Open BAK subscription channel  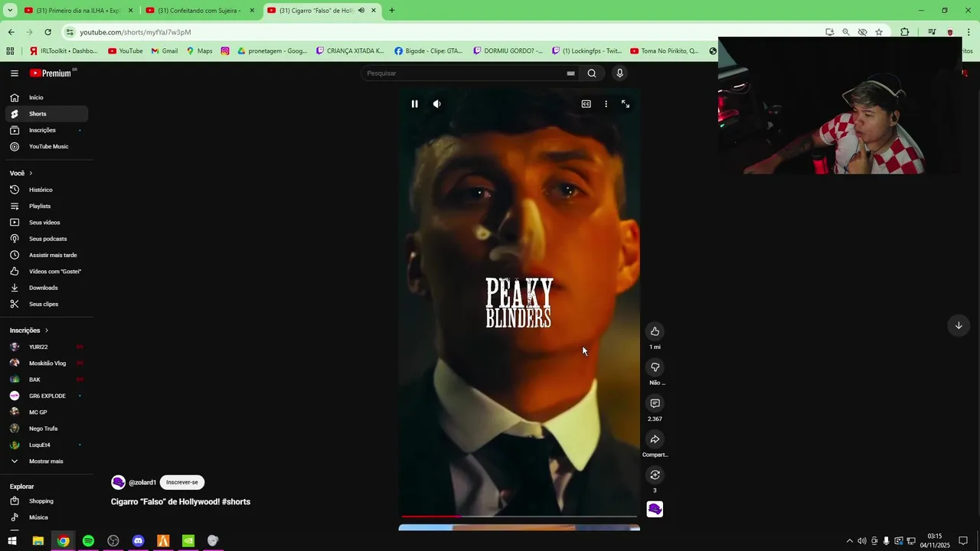(46, 380)
